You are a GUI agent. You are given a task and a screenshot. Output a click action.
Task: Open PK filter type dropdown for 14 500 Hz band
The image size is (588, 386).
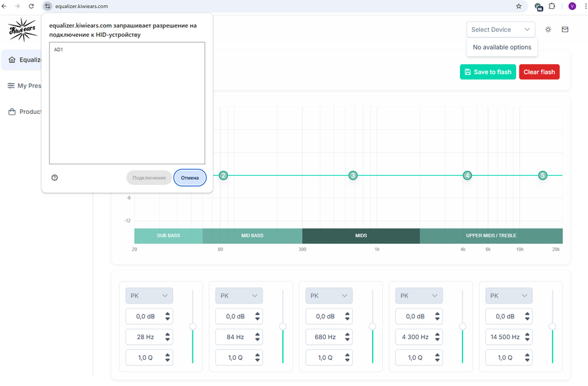[509, 296]
